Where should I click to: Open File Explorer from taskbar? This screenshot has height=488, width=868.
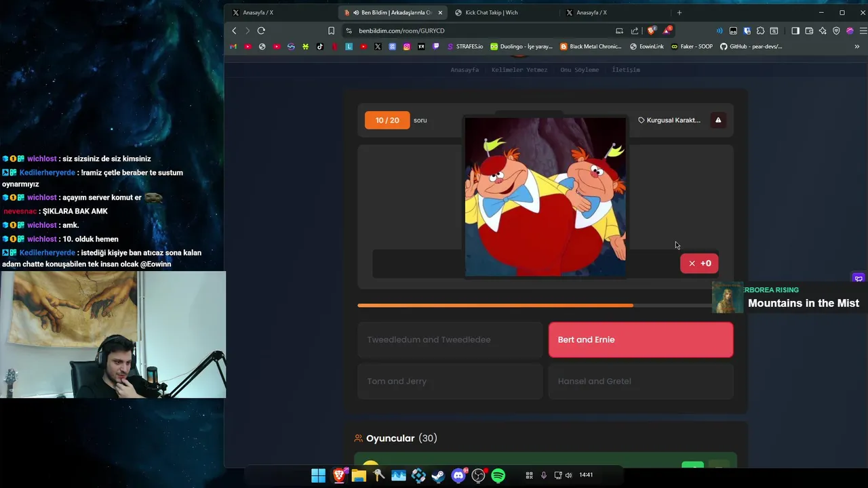[359, 476]
